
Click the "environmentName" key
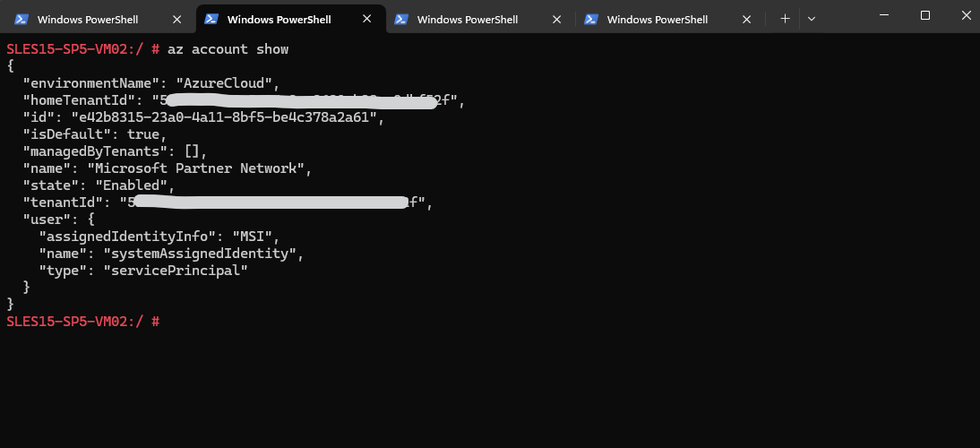[x=91, y=83]
